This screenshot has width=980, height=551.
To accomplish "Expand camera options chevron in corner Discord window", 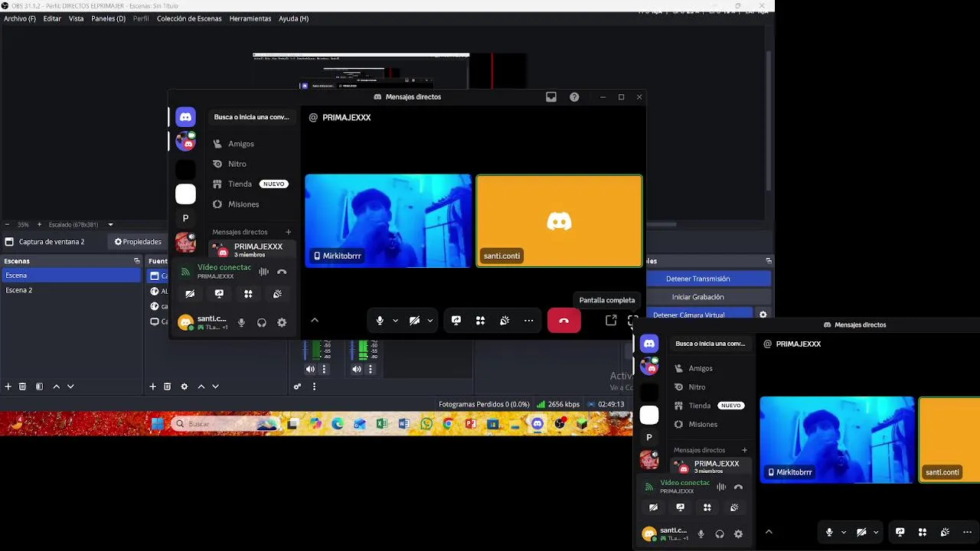I will click(x=876, y=532).
